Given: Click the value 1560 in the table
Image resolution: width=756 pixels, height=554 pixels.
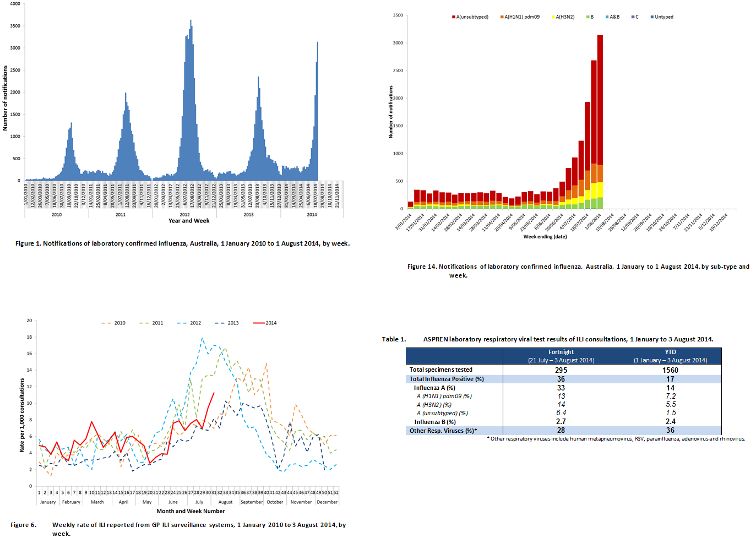Looking at the screenshot, I should [x=670, y=370].
